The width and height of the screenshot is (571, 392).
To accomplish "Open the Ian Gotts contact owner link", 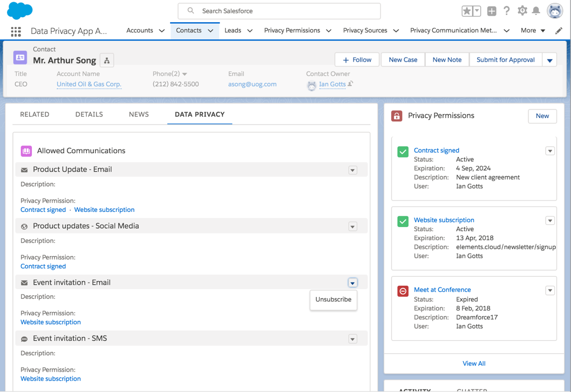I will (332, 84).
